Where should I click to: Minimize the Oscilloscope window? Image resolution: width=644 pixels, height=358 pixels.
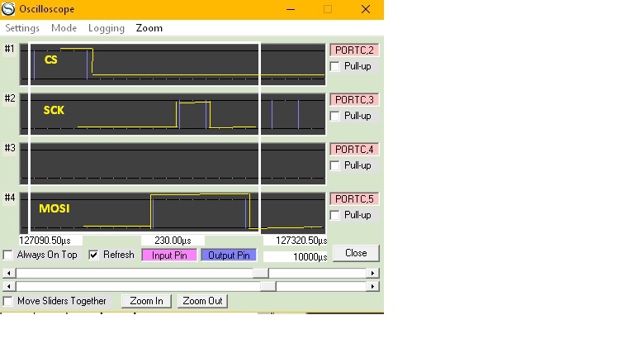coord(291,9)
